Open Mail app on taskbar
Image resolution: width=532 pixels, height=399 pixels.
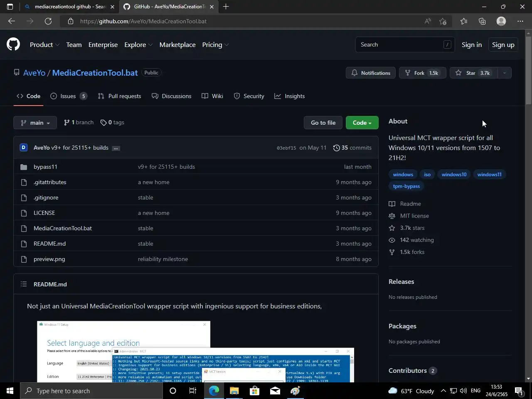point(275,391)
